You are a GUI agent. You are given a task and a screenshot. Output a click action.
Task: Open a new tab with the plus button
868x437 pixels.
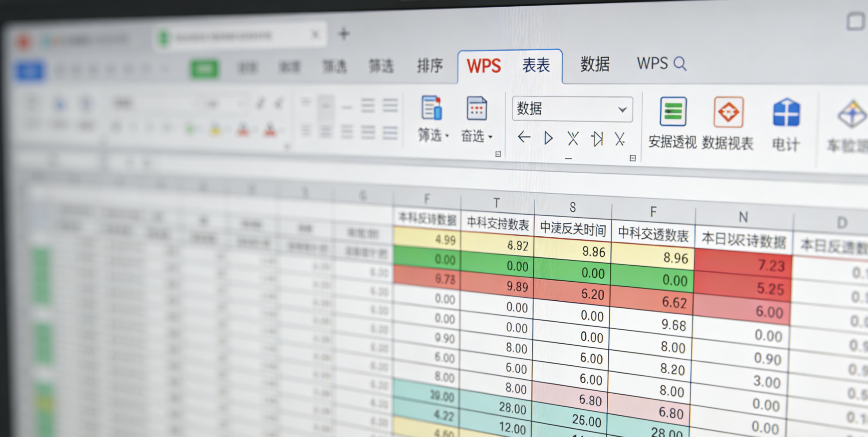coord(344,33)
